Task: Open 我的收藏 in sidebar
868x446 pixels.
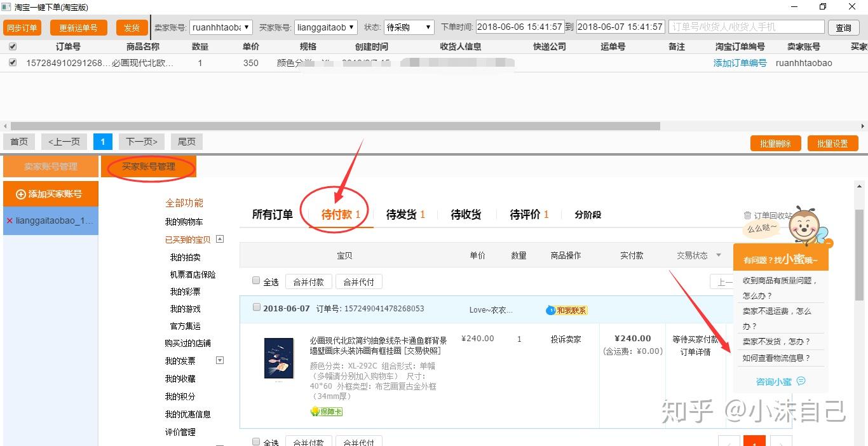Action: click(180, 379)
